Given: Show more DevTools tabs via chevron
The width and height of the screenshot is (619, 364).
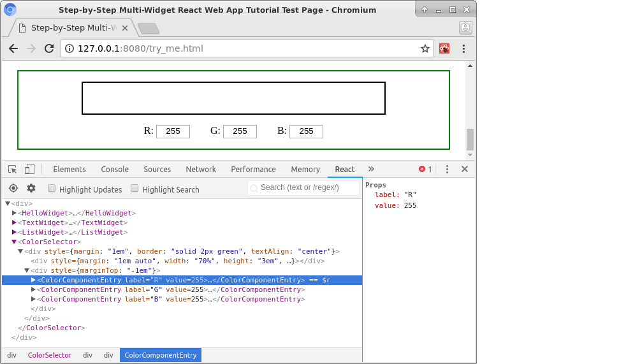Looking at the screenshot, I should (x=371, y=169).
